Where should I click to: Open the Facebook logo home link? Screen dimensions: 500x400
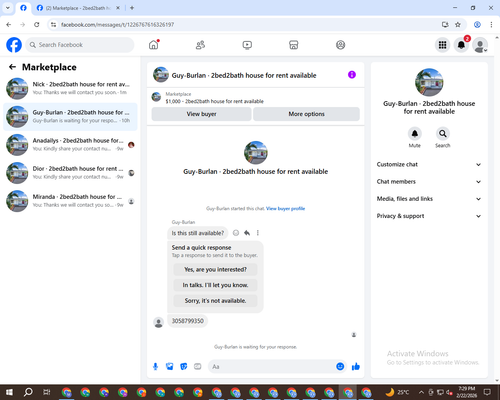14,45
